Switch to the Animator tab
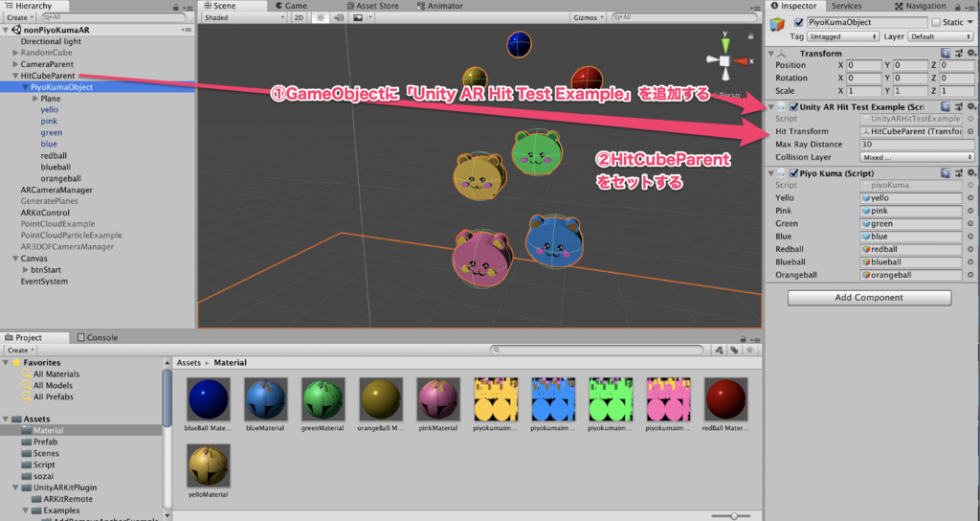980x521 pixels. coord(439,6)
